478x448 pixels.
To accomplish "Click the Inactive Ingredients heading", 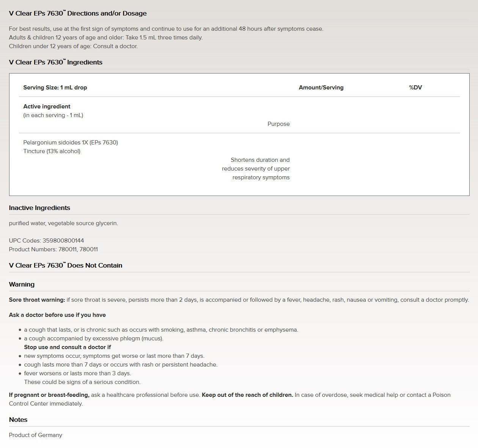I will tap(39, 208).
